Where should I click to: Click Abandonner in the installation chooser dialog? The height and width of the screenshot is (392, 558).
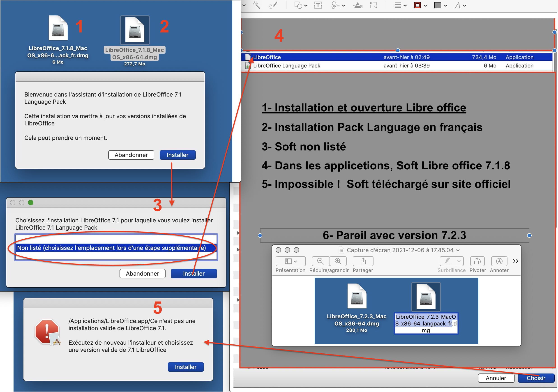point(142,273)
